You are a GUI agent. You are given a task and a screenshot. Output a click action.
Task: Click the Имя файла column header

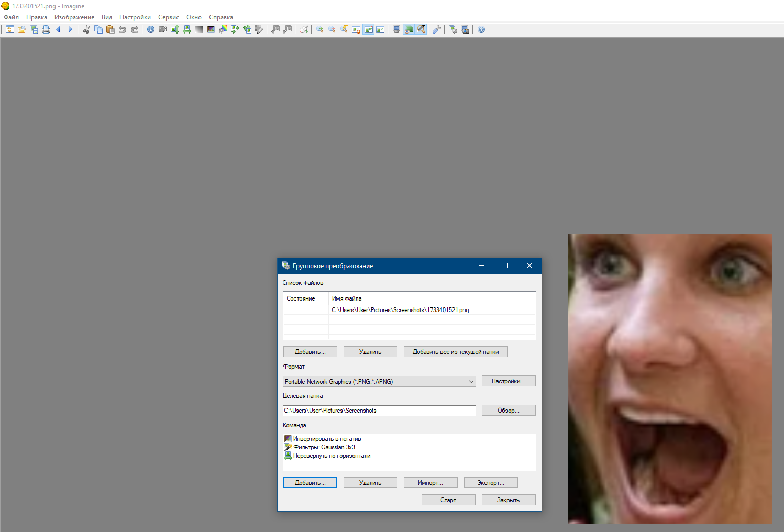(432, 298)
